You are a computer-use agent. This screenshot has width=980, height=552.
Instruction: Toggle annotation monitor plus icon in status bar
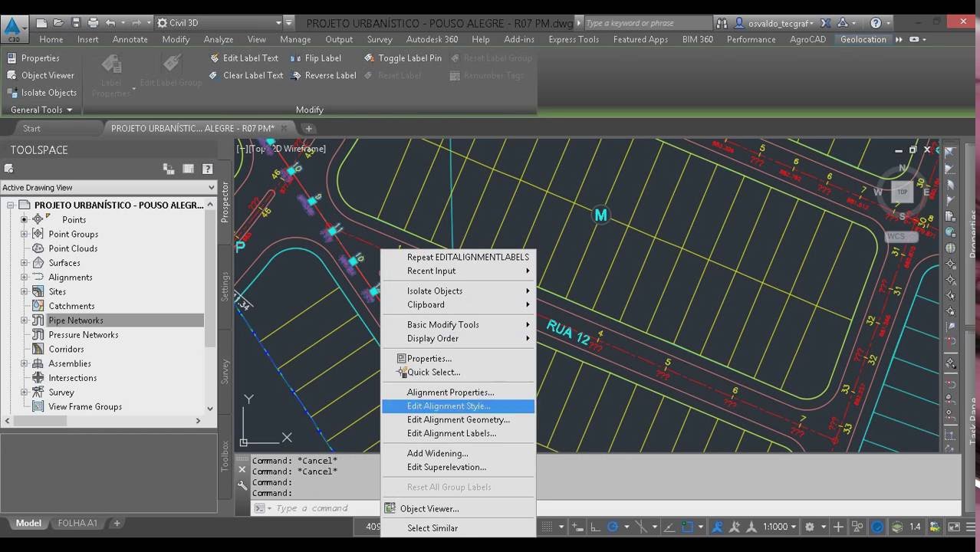point(838,527)
